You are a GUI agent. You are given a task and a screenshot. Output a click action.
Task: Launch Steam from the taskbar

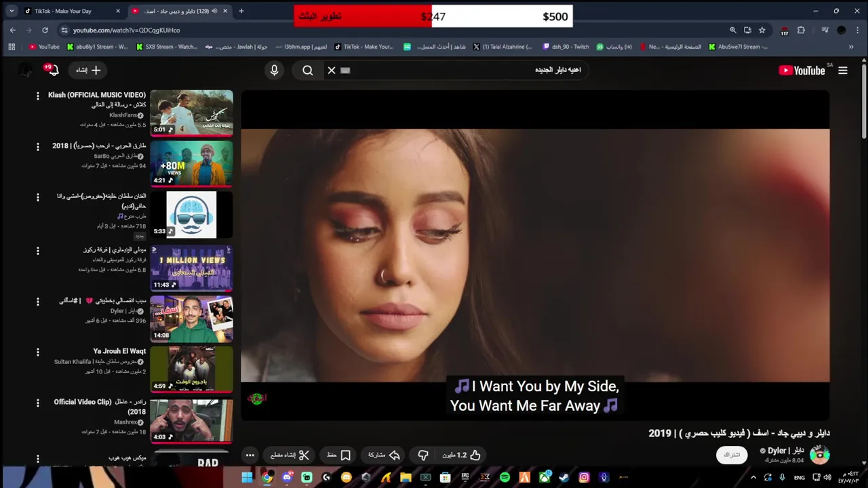564,477
